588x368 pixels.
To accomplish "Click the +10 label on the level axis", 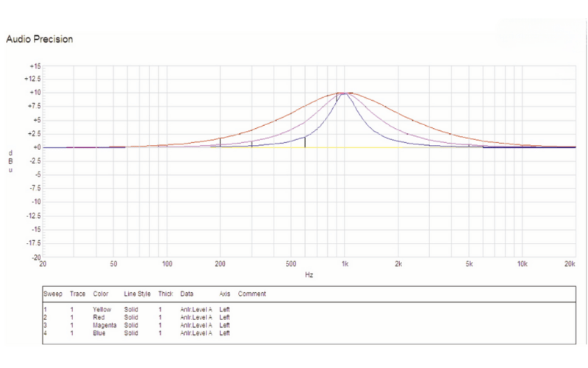I will tap(35, 93).
